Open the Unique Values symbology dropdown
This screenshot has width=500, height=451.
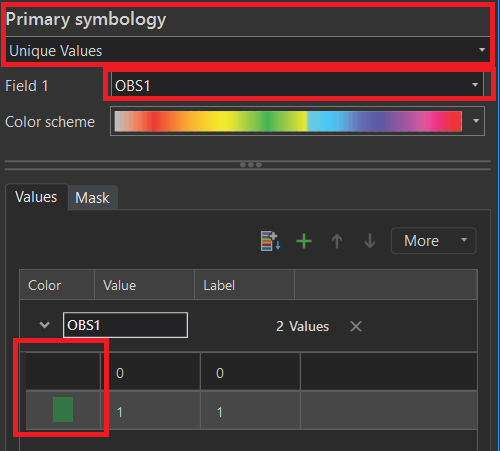(x=248, y=50)
